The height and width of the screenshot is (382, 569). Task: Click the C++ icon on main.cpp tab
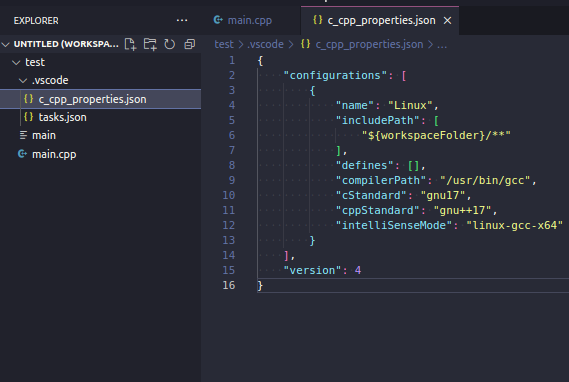pyautogui.click(x=218, y=20)
